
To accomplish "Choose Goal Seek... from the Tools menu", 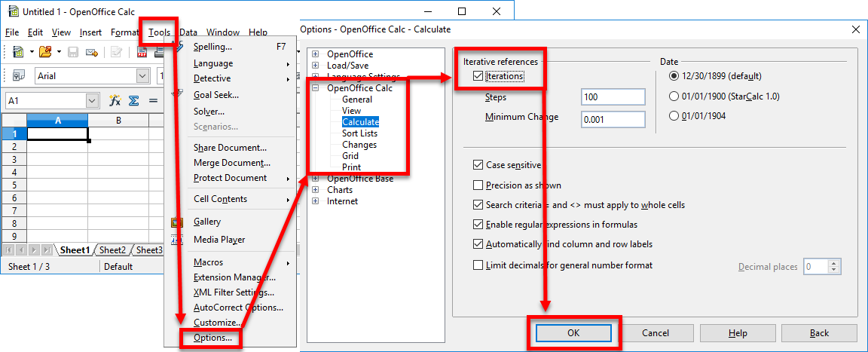I will tap(216, 95).
